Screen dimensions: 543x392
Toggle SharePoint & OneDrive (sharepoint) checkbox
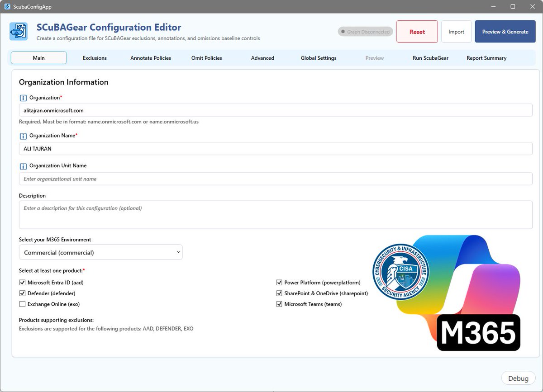tap(279, 293)
